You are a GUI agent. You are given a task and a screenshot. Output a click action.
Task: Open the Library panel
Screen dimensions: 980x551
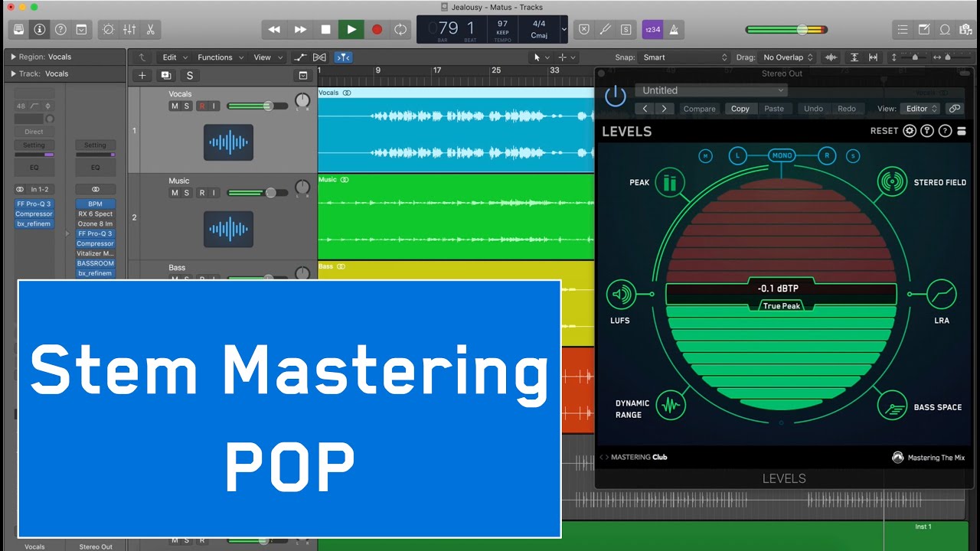[18, 29]
